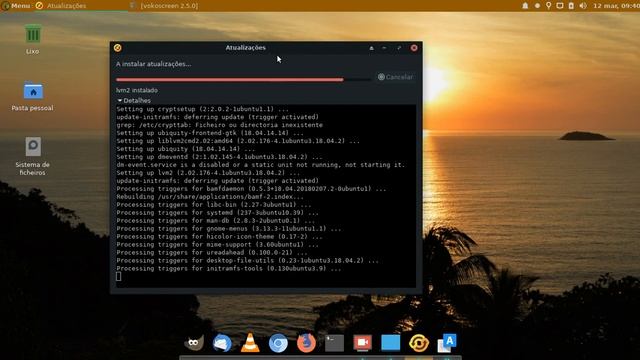Viewport: 640px width, 360px height.
Task: Click inside the terminal details output
Action: tap(266, 196)
